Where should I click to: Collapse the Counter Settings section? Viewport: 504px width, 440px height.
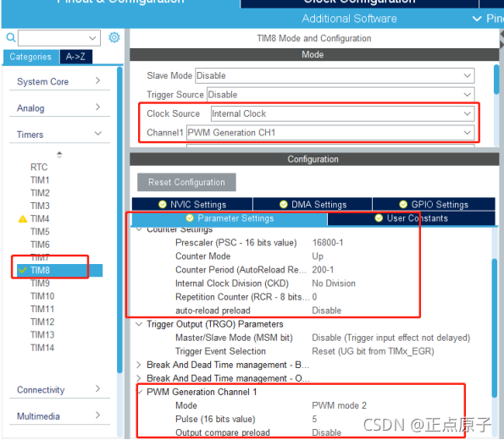139,229
